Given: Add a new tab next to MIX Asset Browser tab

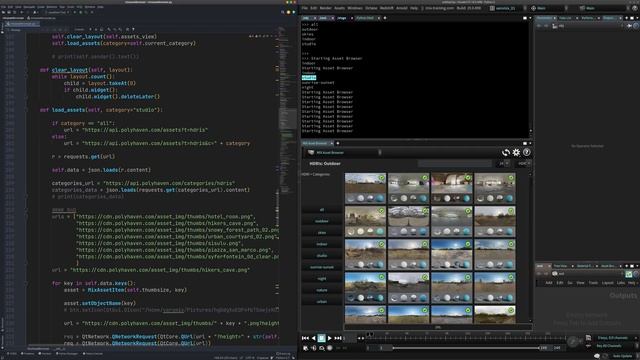Looking at the screenshot, I should [x=338, y=143].
